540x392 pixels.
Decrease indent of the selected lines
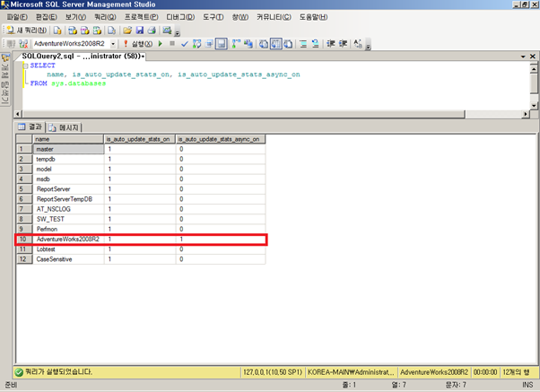(331, 44)
